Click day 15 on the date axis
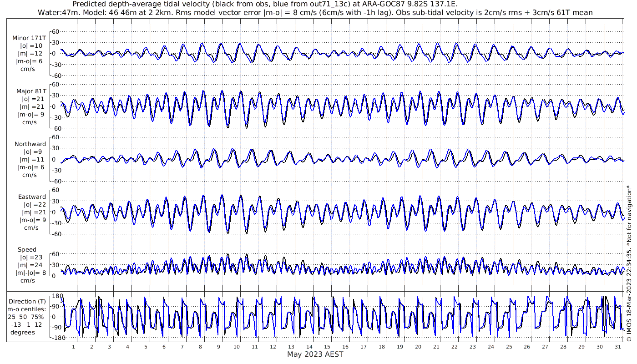The image size is (637, 364). (327, 347)
